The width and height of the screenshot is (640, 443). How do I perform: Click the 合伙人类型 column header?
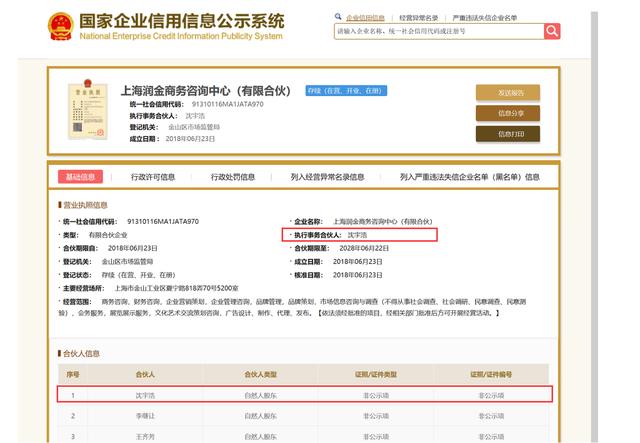(260, 374)
